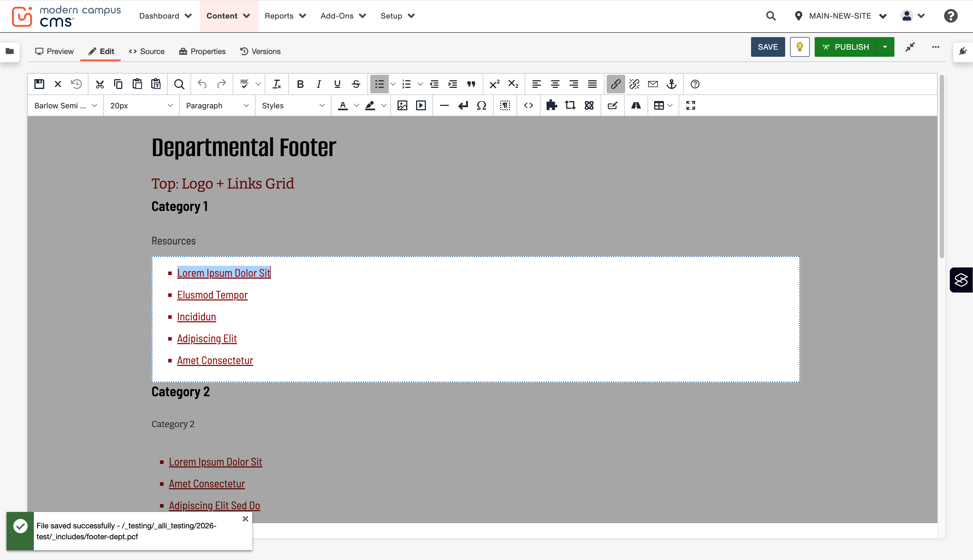Toggle Bold formatting
973x560 pixels.
tap(300, 84)
